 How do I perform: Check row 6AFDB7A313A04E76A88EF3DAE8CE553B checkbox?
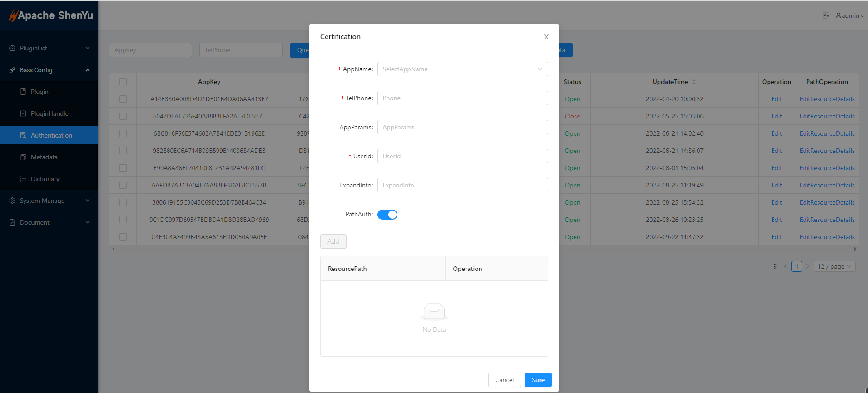point(123,185)
